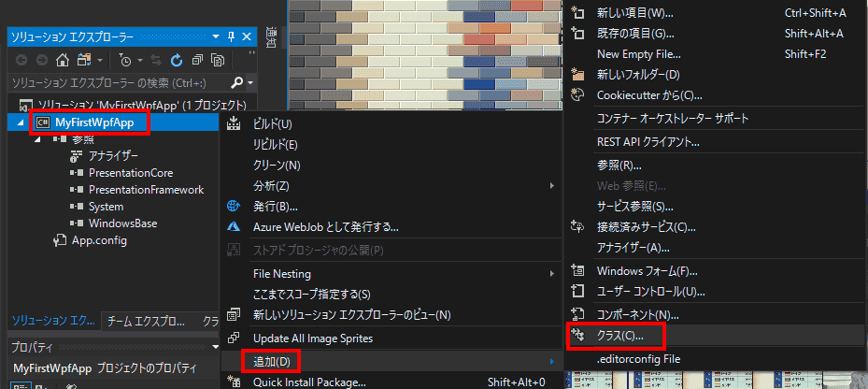Open the toolbar overflow chevron in Solution Explorer
Screen dimensions: 868x389
(252, 53)
